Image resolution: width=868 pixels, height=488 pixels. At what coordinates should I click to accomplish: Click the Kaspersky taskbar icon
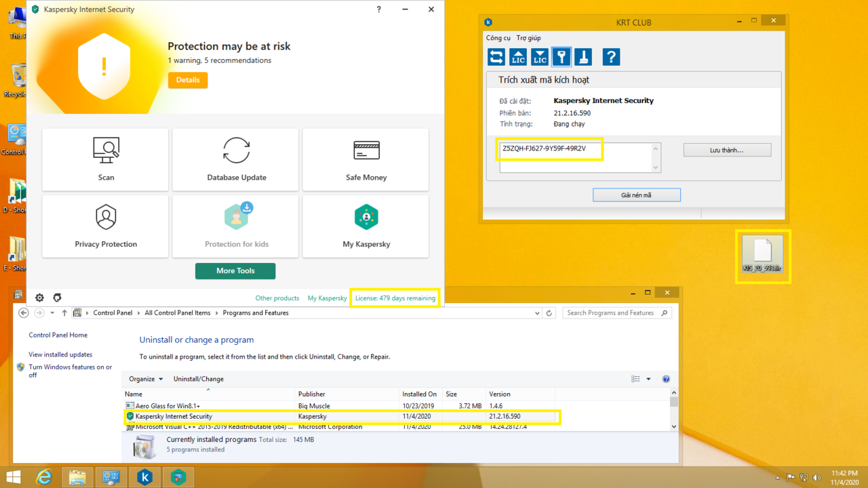(178, 477)
